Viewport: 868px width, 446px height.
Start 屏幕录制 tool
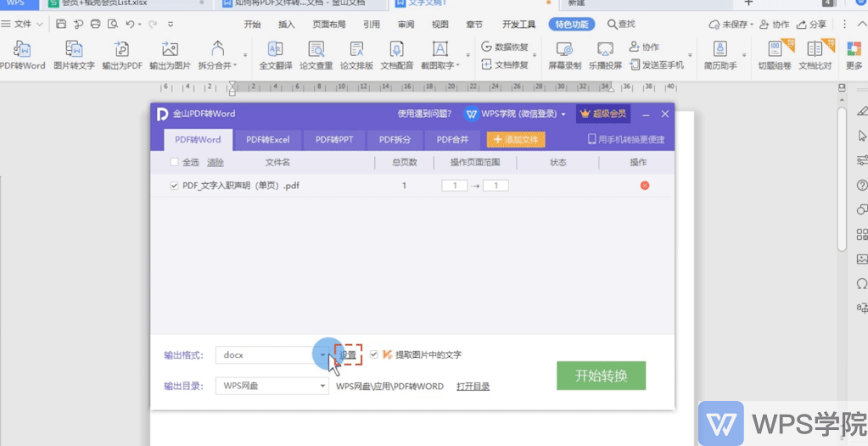point(564,55)
